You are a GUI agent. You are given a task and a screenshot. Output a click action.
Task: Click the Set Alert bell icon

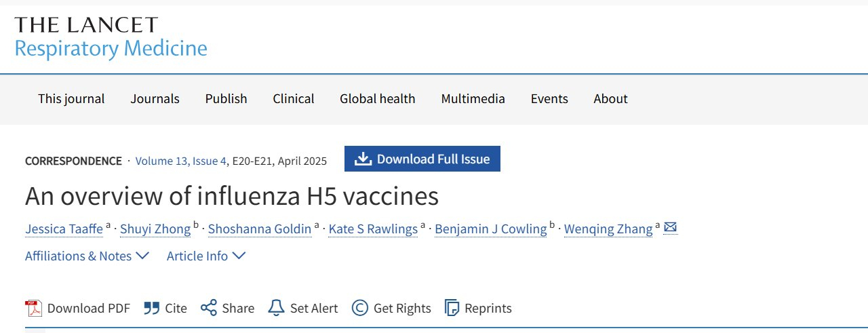click(276, 308)
